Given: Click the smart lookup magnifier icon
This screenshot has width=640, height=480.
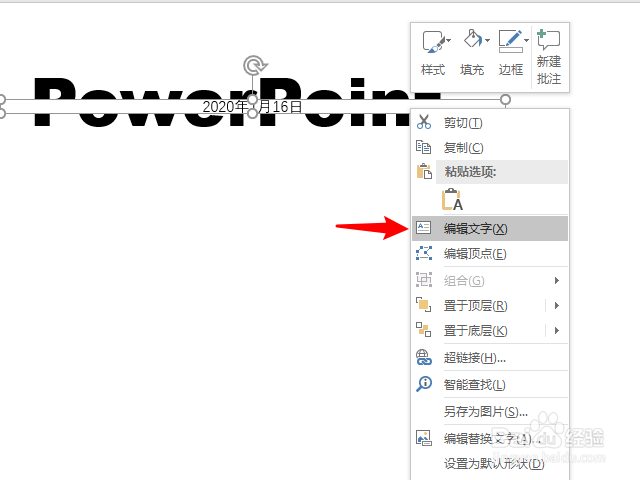Looking at the screenshot, I should coord(424,384).
